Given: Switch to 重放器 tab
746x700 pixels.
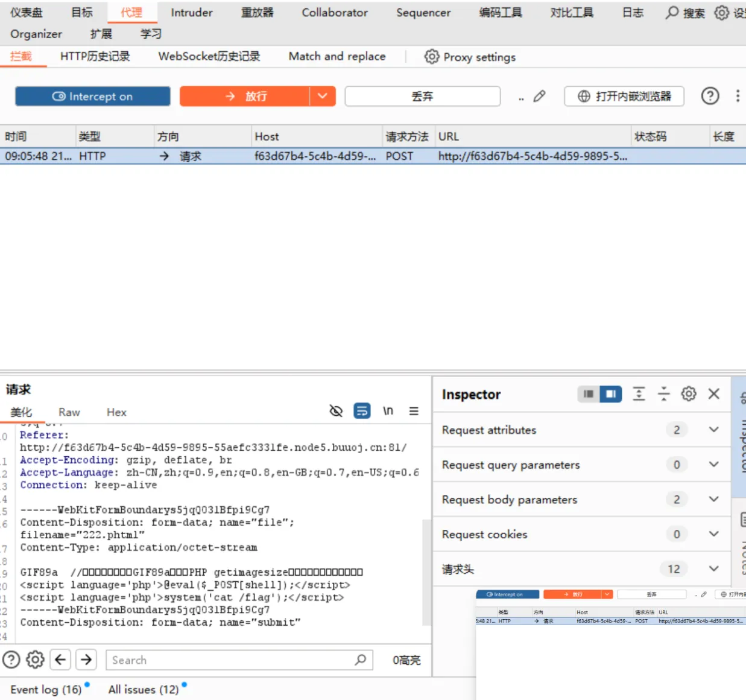Looking at the screenshot, I should 258,13.
